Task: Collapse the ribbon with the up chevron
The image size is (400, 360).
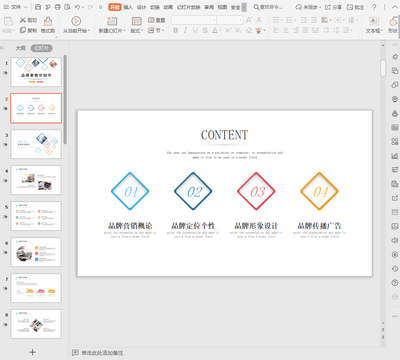Action: click(x=395, y=7)
